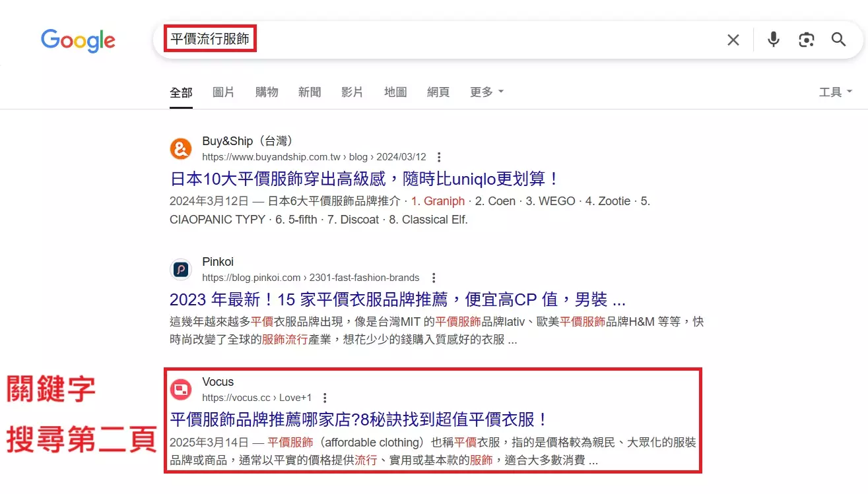Open more options for Buy&Ship result
Viewport: 868px width, 494px height.
[x=439, y=157]
